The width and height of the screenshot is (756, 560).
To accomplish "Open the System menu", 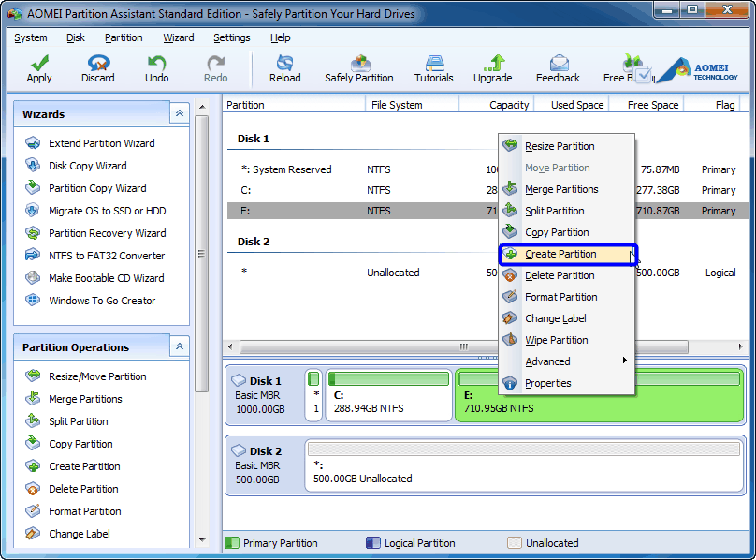I will pyautogui.click(x=31, y=37).
